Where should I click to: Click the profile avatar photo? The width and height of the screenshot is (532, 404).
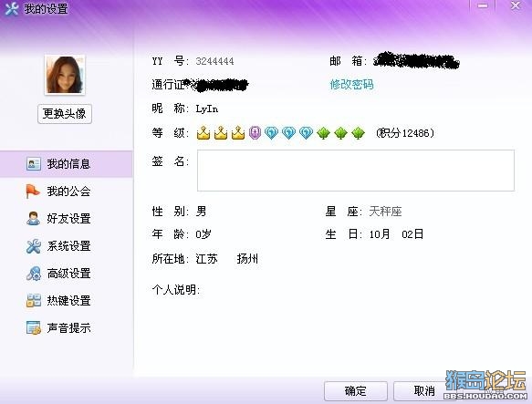[65, 75]
